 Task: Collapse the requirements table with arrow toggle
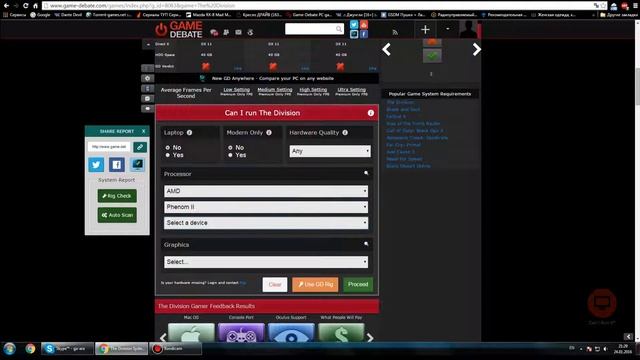148,44
